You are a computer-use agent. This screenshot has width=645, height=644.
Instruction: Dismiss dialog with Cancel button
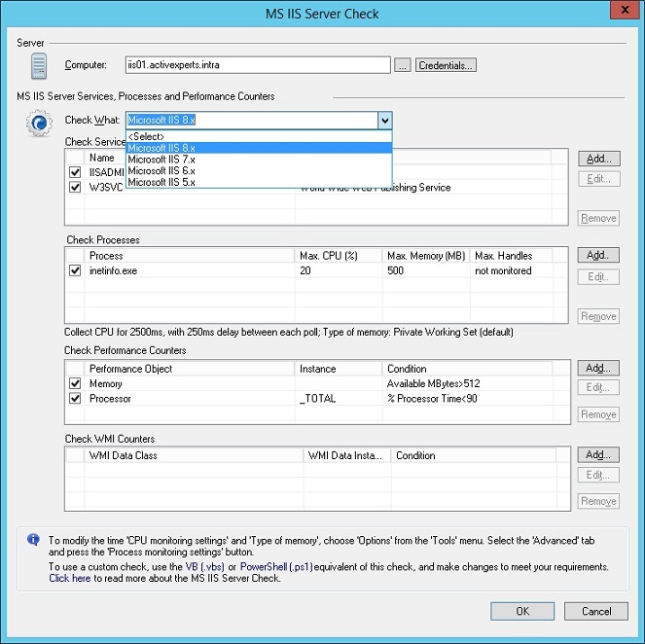[x=596, y=611]
